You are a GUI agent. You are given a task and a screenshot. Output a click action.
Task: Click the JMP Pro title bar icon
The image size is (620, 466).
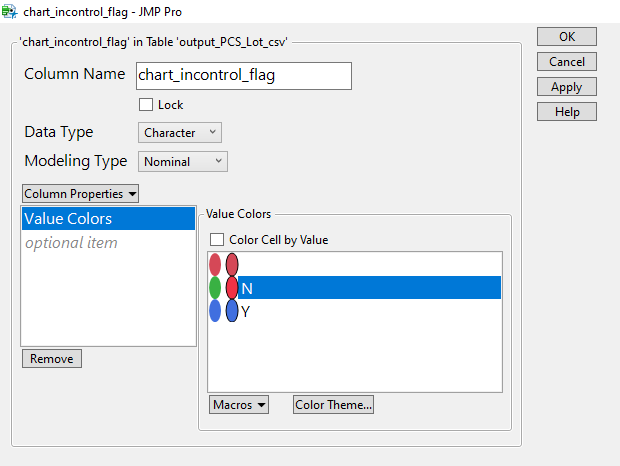click(x=11, y=12)
